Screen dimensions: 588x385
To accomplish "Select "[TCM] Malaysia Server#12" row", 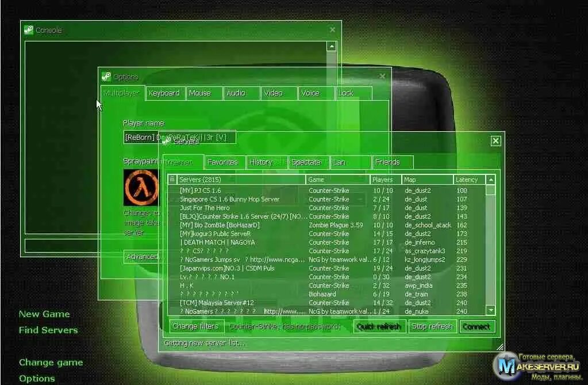I will [327, 303].
